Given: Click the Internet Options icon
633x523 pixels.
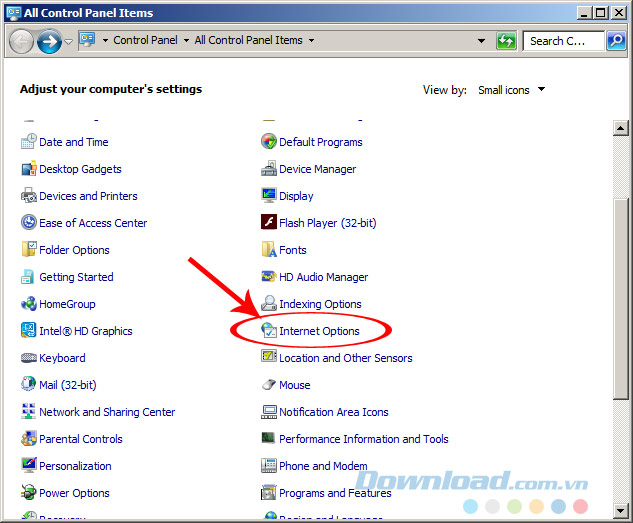Looking at the screenshot, I should pyautogui.click(x=269, y=331).
